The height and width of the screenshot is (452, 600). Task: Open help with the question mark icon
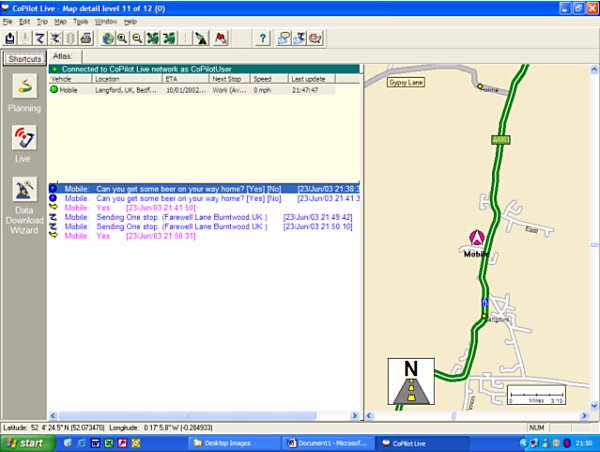[x=263, y=38]
